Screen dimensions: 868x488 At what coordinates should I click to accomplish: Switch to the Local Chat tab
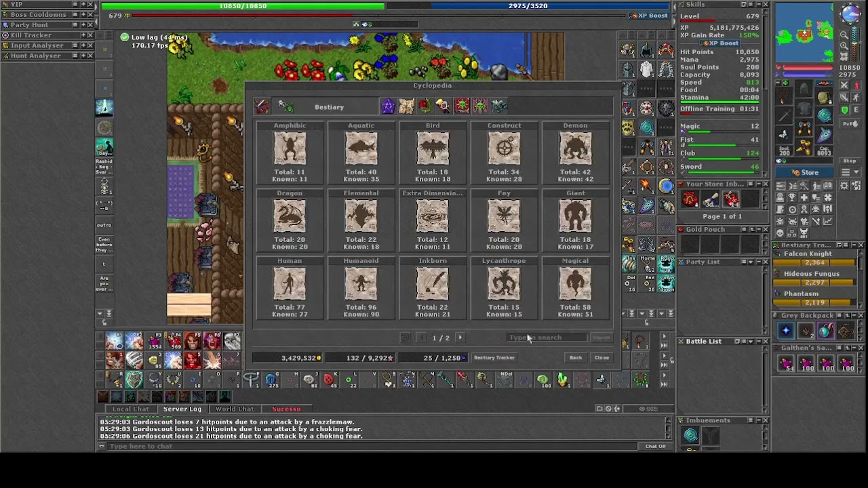130,409
